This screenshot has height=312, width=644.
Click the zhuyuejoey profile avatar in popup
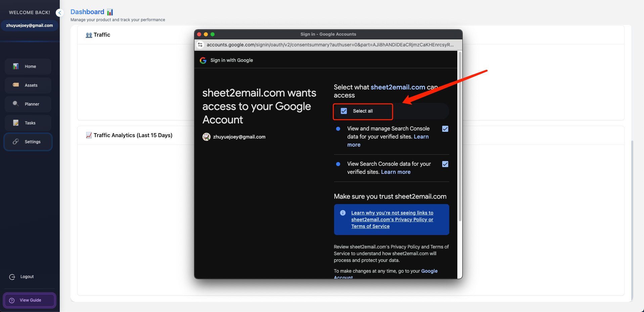pyautogui.click(x=206, y=137)
